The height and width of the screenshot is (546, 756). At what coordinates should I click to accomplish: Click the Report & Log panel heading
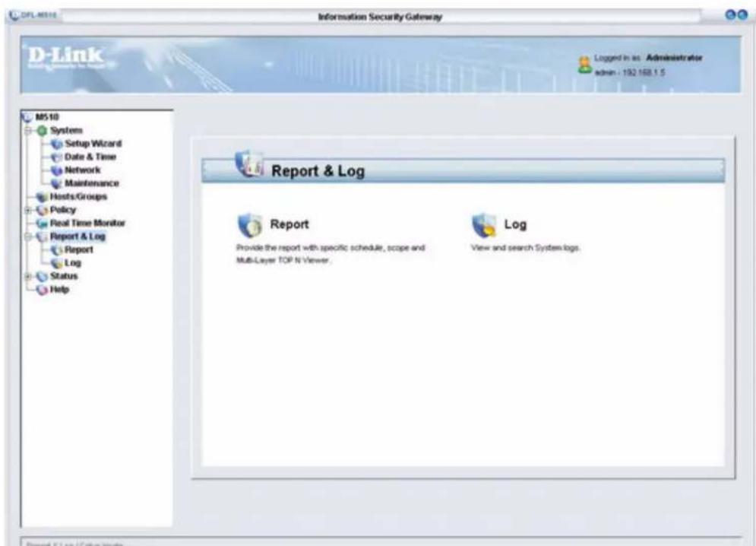(318, 171)
